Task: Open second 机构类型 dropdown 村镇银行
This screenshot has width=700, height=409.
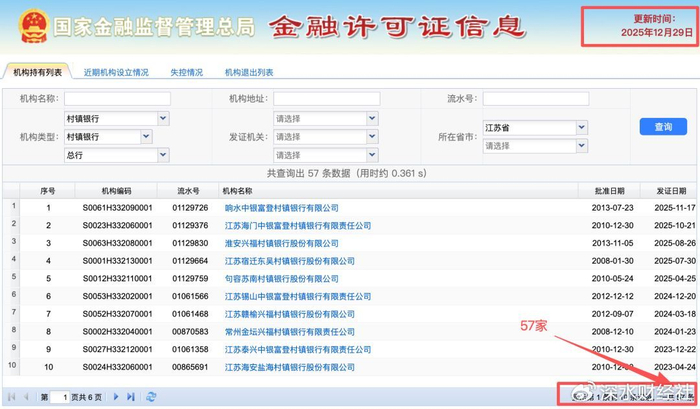Action: pos(146,137)
